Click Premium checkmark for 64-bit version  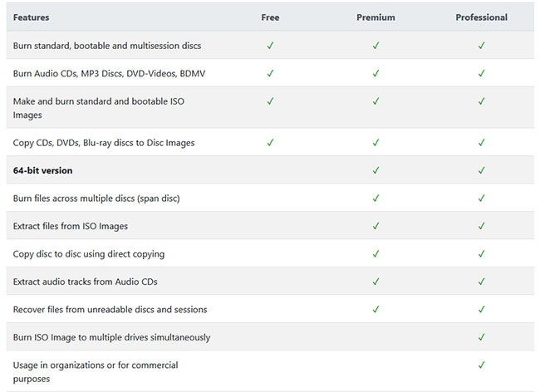376,170
